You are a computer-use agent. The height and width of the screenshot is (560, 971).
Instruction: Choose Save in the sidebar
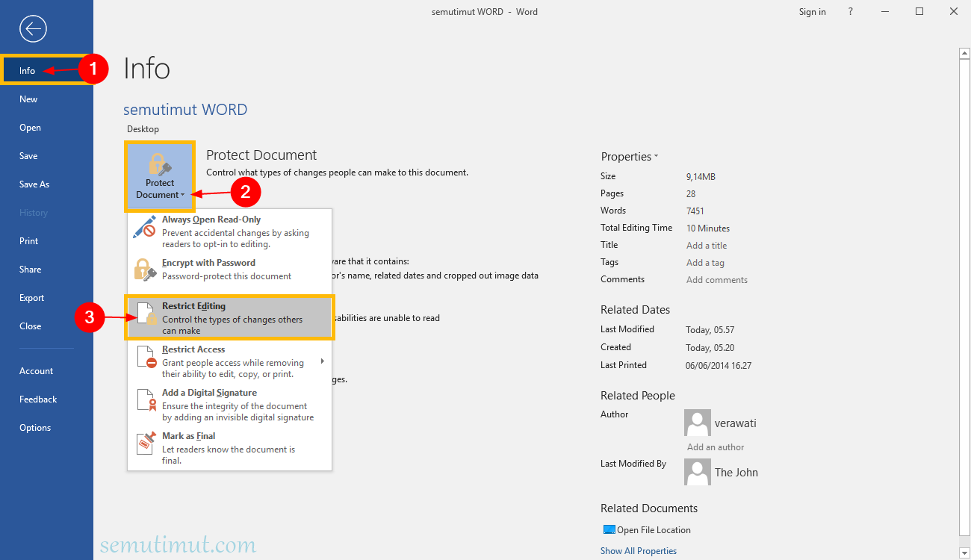(x=46, y=156)
